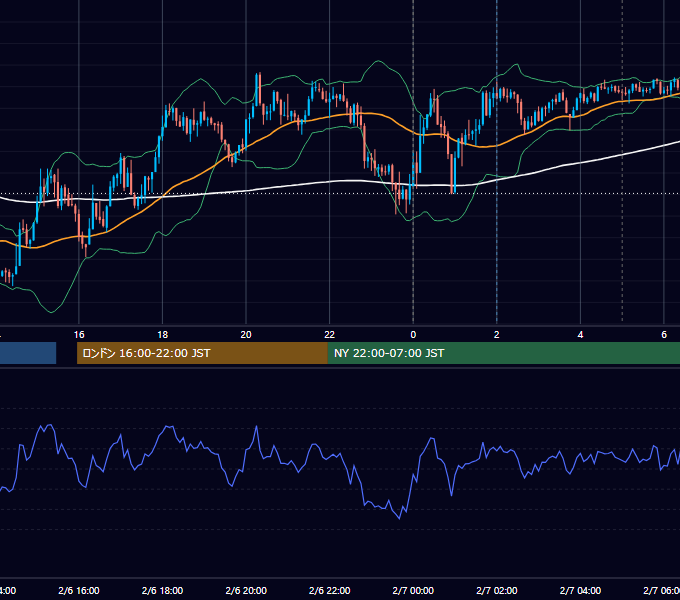Click the London 16:00-22:00 JST session bar

[x=202, y=353]
